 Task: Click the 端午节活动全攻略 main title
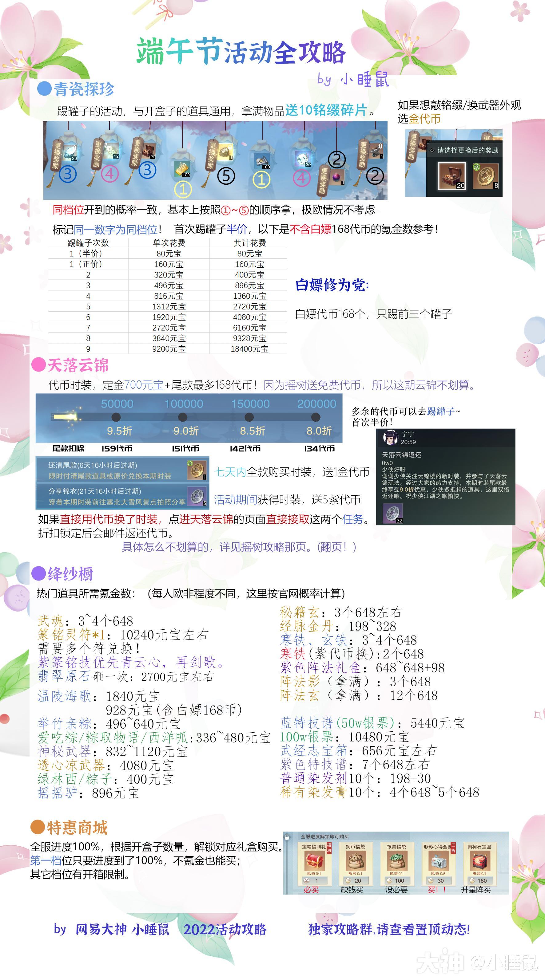[x=241, y=51]
